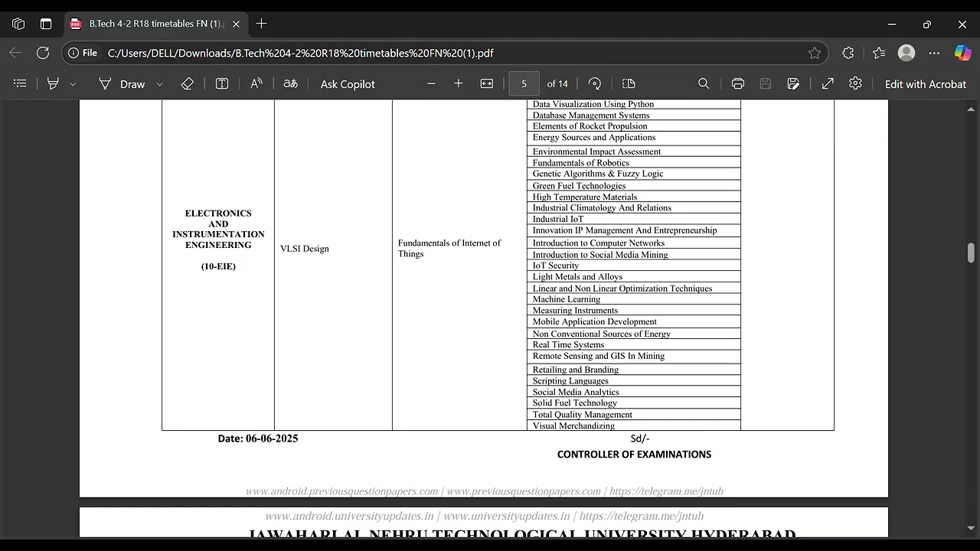This screenshot has height=551, width=980.
Task: Refresh the page
Action: click(x=43, y=53)
